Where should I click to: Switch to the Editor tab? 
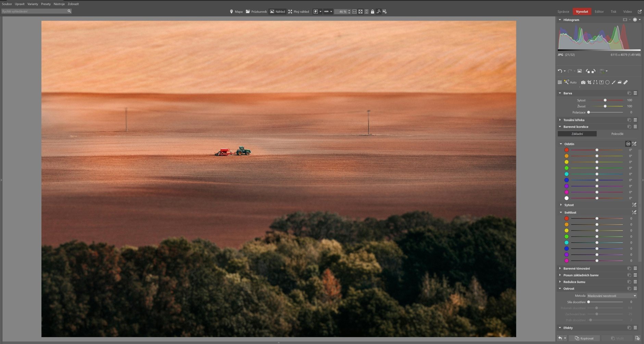pos(599,12)
